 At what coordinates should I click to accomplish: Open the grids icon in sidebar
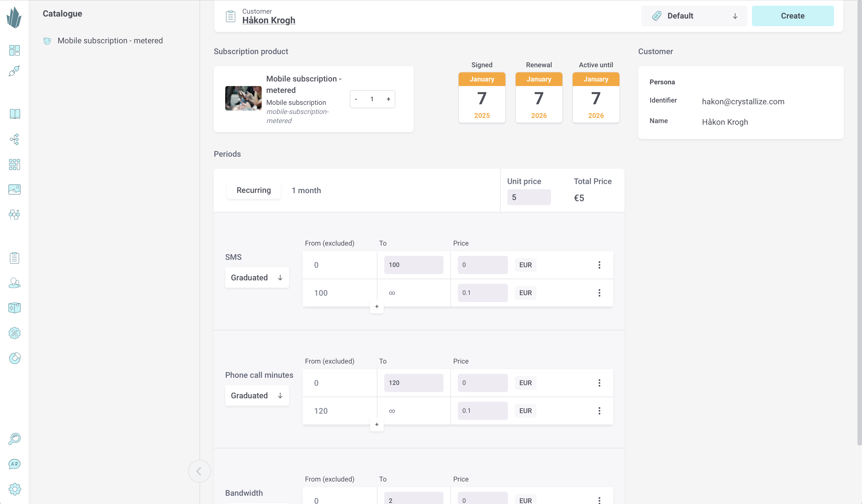click(14, 164)
